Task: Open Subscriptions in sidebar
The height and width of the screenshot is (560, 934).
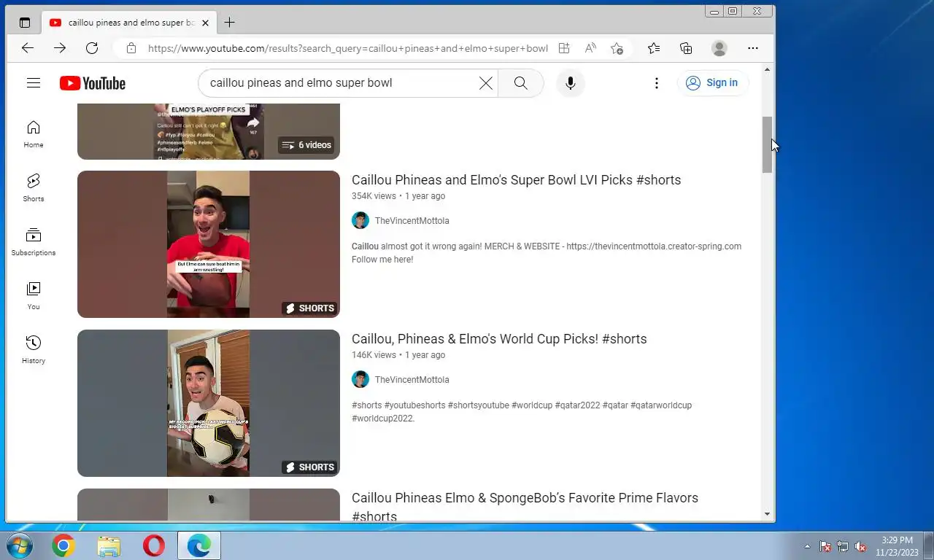Action: [x=34, y=242]
